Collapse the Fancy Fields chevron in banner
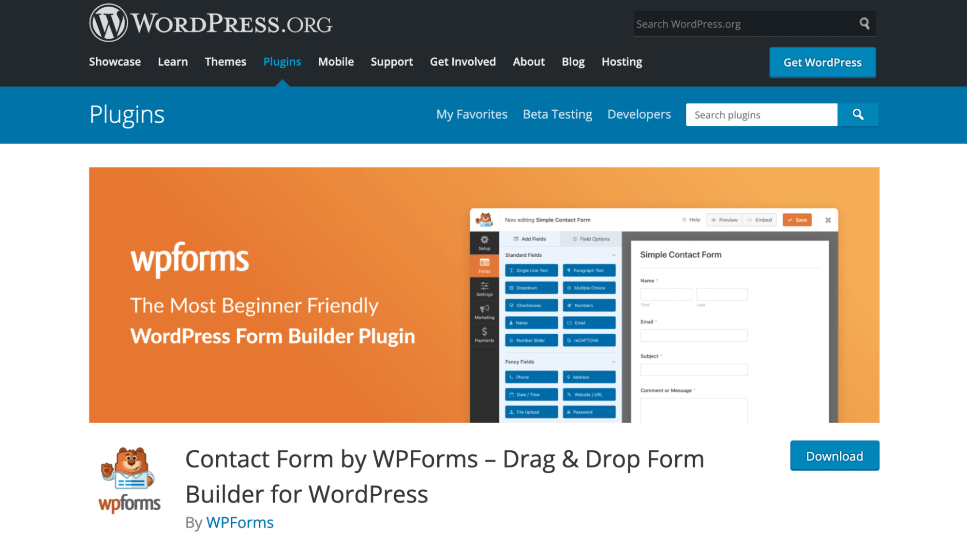Screen dimensions: 967x560 (613, 362)
